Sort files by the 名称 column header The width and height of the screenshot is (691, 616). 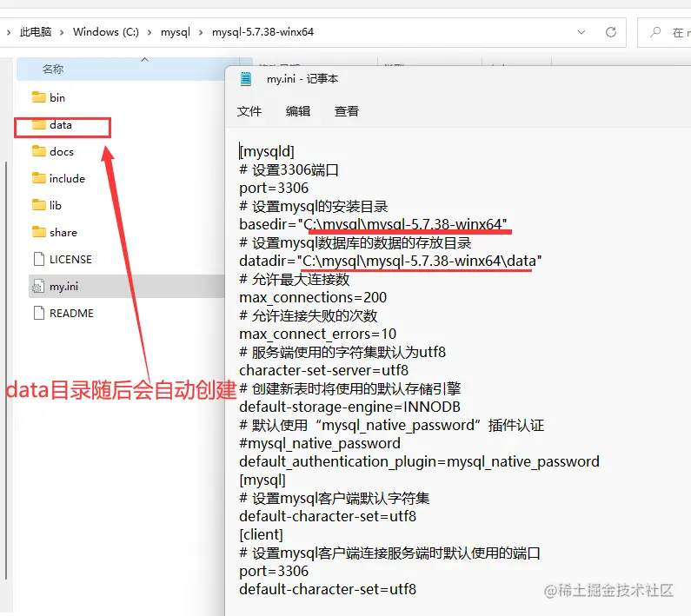coord(53,70)
